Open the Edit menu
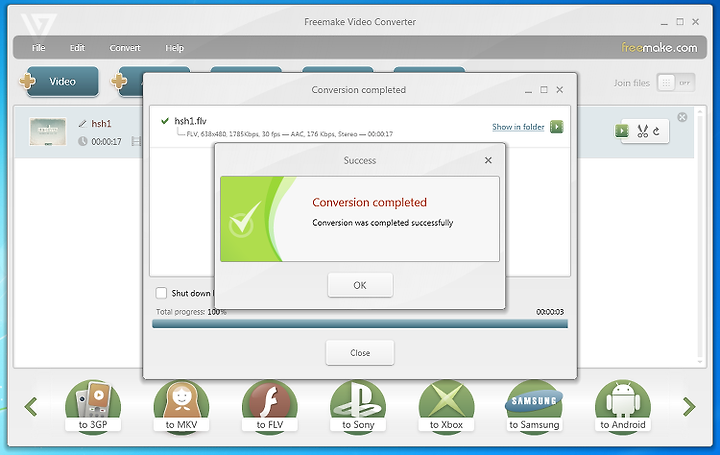This screenshot has width=720, height=455. [77, 48]
